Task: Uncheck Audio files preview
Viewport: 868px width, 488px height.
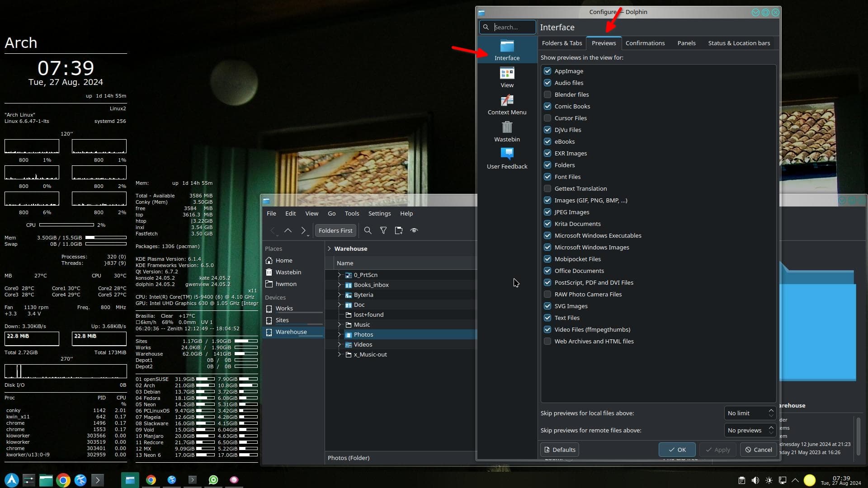Action: click(547, 83)
